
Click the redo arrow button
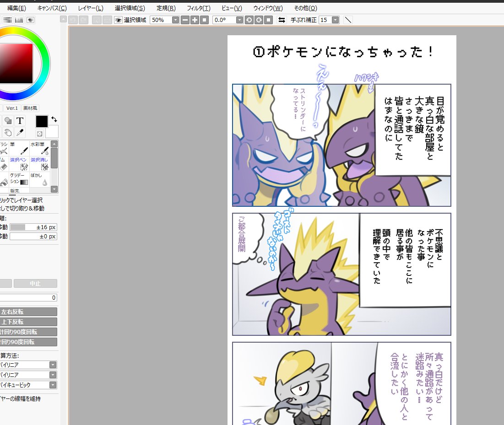pyautogui.click(x=84, y=20)
